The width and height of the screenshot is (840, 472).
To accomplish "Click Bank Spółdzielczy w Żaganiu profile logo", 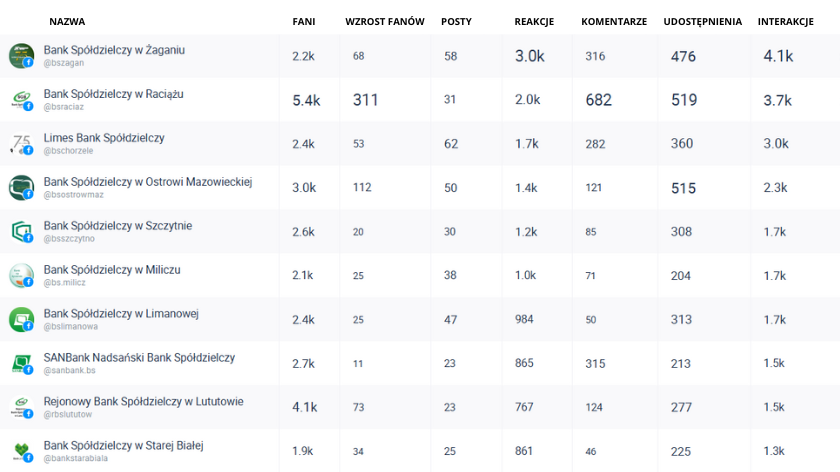I will tap(21, 56).
